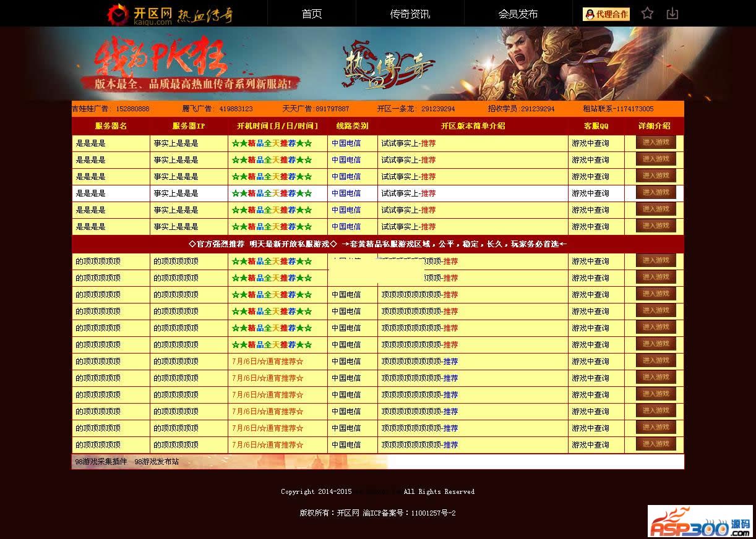756x539 pixels.
Task: Click the 服务器IP column header
Action: click(x=189, y=126)
